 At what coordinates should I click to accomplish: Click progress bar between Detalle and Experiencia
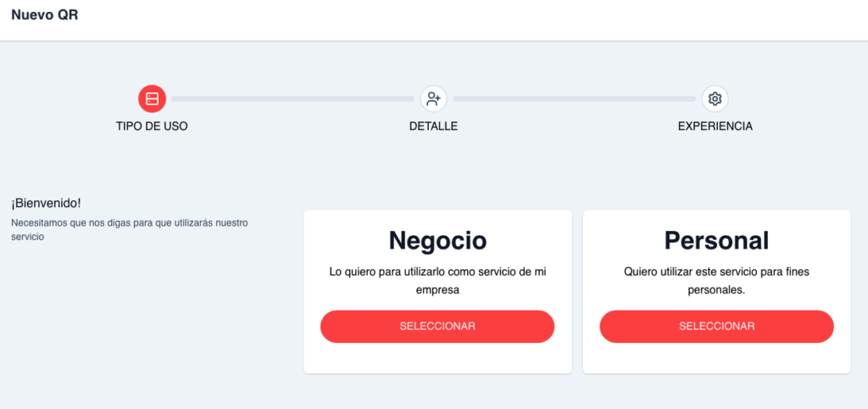[575, 98]
